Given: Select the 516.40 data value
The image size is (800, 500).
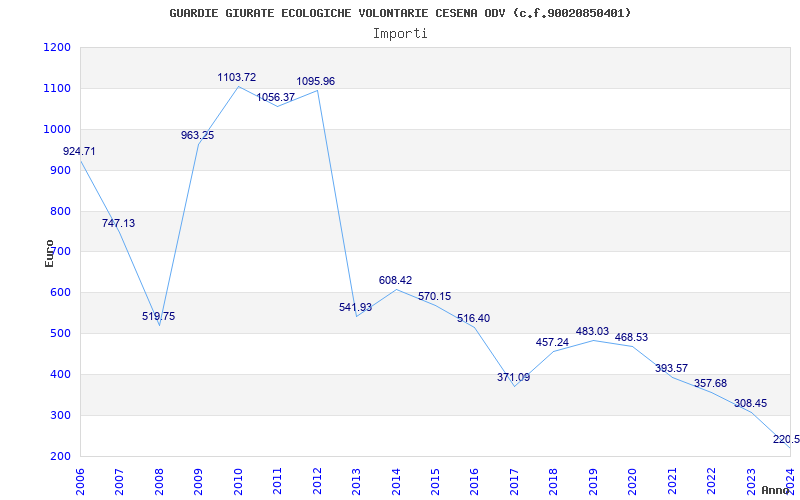Looking at the screenshot, I should point(473,318).
